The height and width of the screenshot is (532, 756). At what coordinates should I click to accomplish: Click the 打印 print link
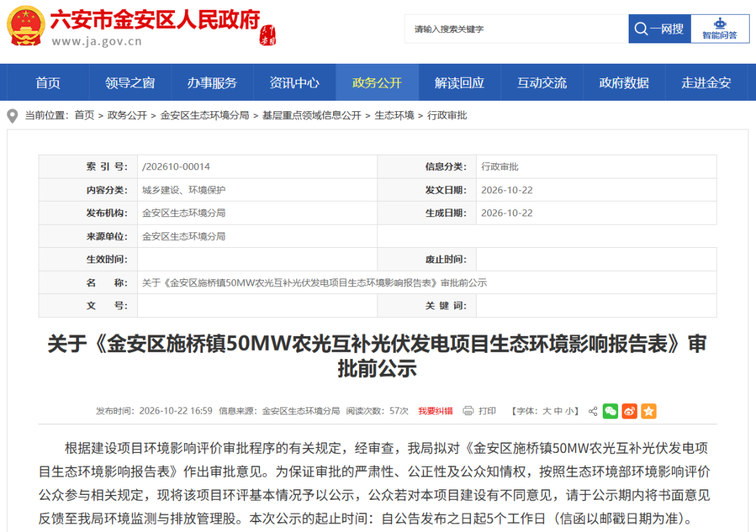tap(487, 411)
